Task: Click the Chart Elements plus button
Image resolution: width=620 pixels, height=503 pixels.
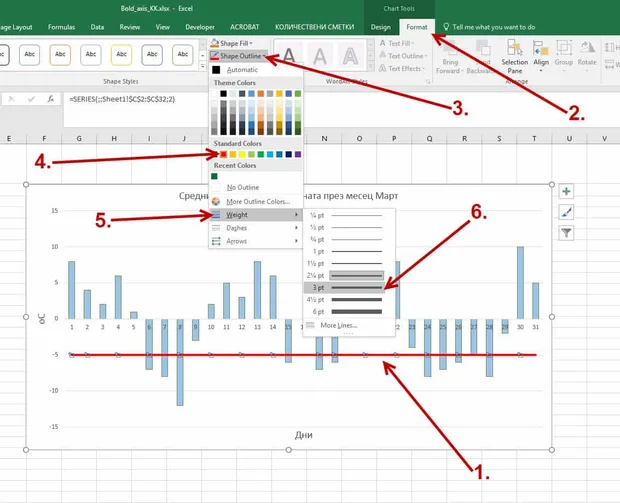Action: pyautogui.click(x=566, y=191)
